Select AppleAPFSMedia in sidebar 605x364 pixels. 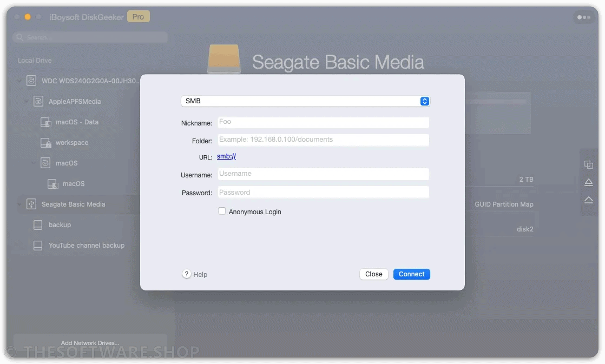pyautogui.click(x=75, y=102)
